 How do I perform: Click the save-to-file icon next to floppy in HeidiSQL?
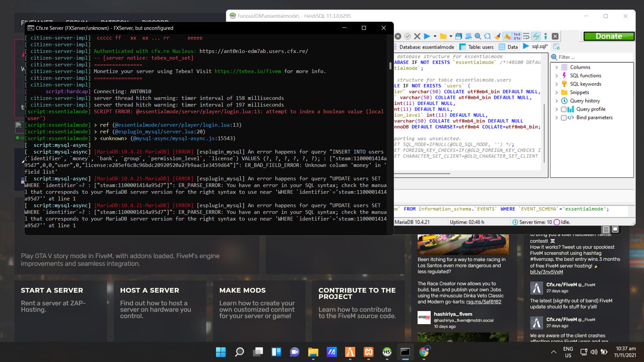(x=468, y=36)
